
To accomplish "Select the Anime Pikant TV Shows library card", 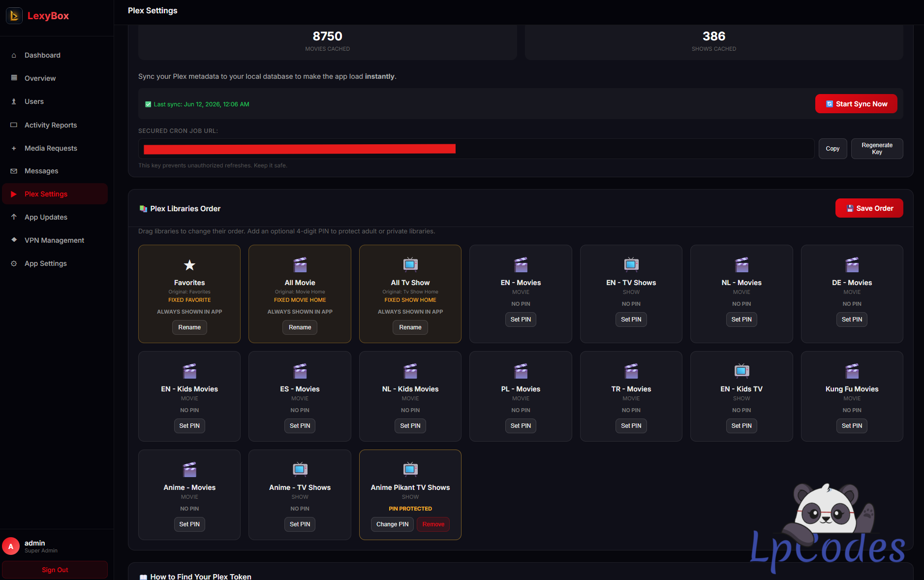I will tap(410, 495).
